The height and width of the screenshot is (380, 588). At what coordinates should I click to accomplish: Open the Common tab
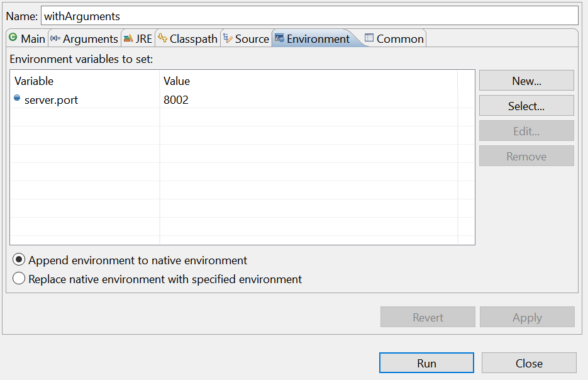tap(394, 38)
